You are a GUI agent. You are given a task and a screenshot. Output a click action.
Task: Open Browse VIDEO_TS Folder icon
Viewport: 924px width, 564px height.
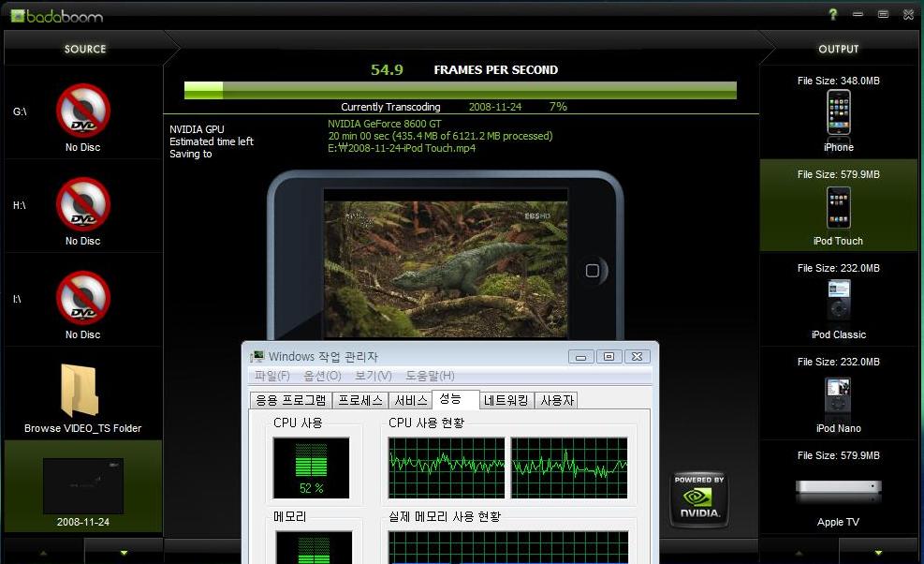click(x=80, y=390)
